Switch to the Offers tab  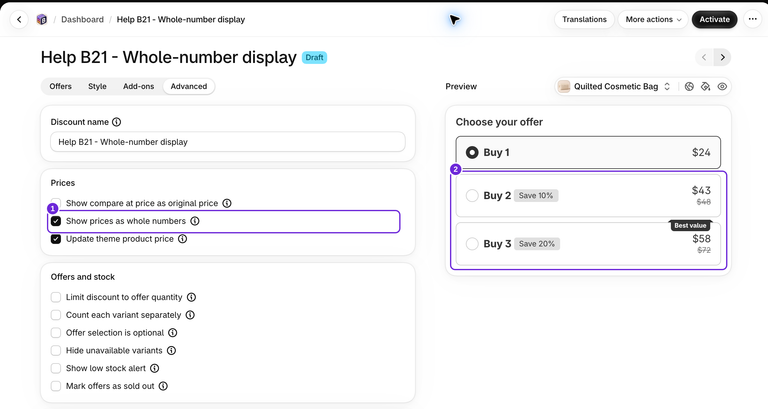click(x=61, y=86)
